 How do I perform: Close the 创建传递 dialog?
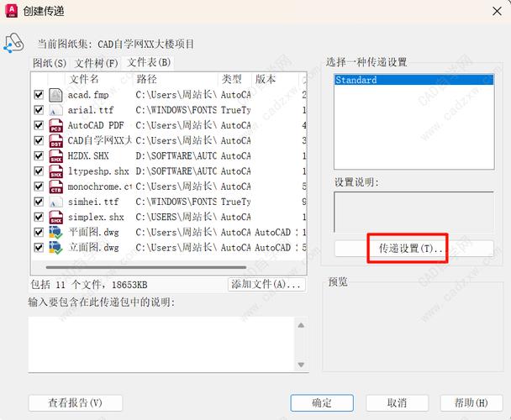click(x=497, y=12)
